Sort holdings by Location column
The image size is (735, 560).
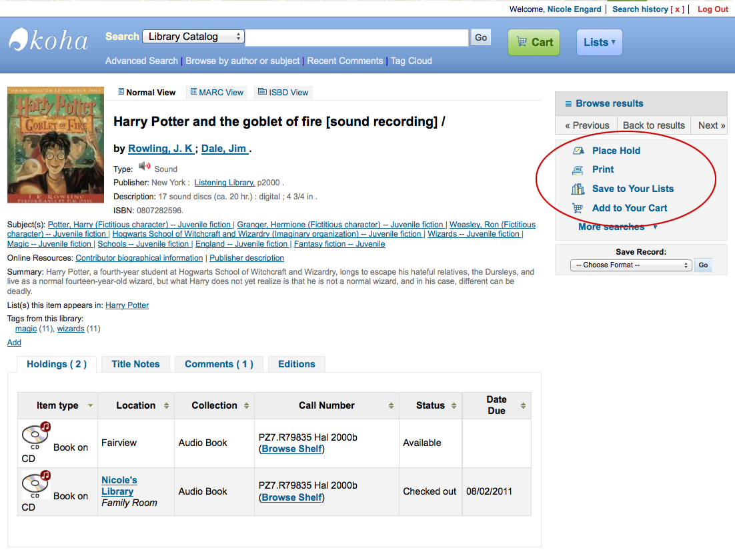point(166,406)
